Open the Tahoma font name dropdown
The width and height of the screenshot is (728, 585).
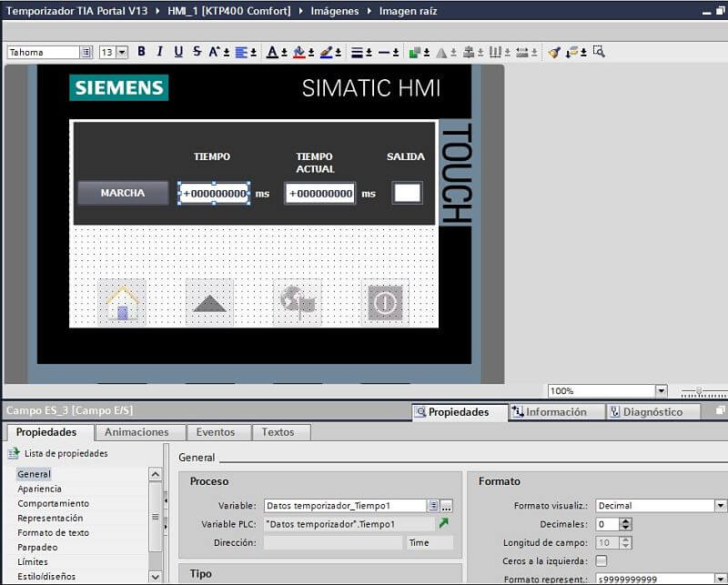tap(86, 52)
